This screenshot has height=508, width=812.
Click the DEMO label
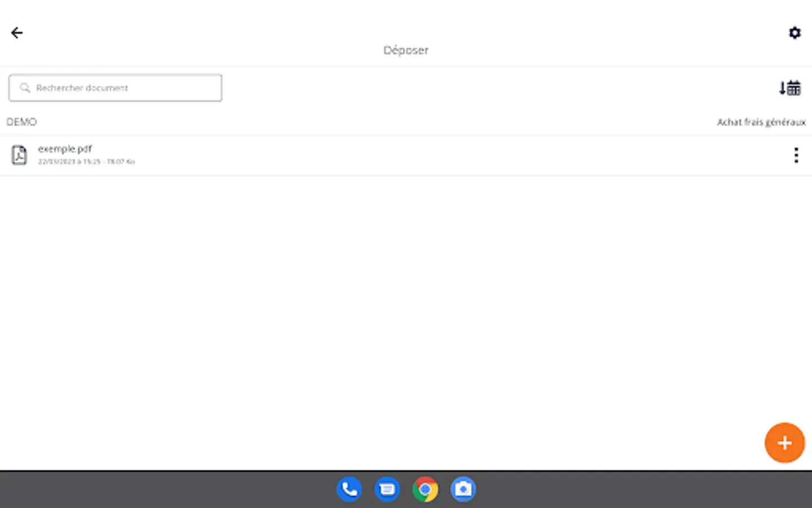pyautogui.click(x=21, y=122)
